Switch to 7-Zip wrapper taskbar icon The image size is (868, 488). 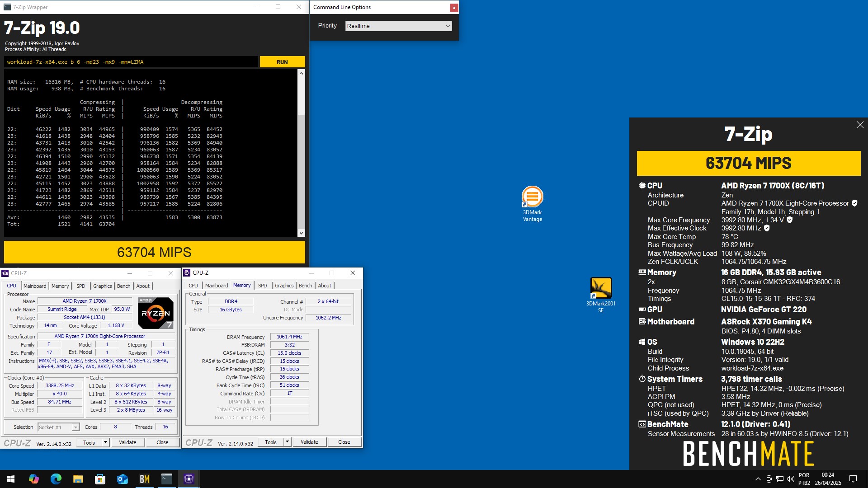[x=166, y=479]
